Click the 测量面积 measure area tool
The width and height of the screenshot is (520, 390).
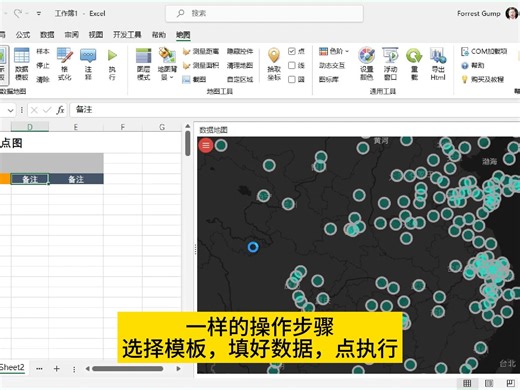tap(201, 65)
